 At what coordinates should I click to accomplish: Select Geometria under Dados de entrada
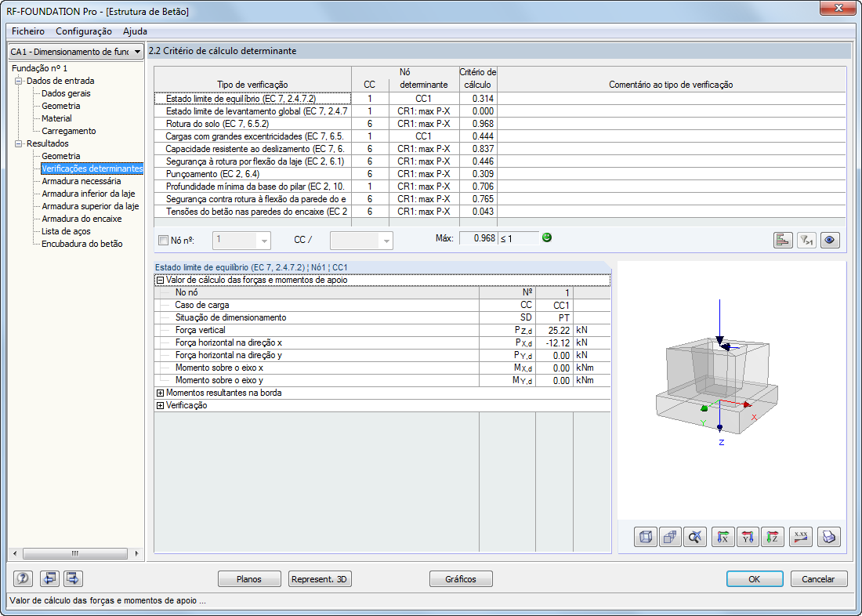click(x=60, y=106)
